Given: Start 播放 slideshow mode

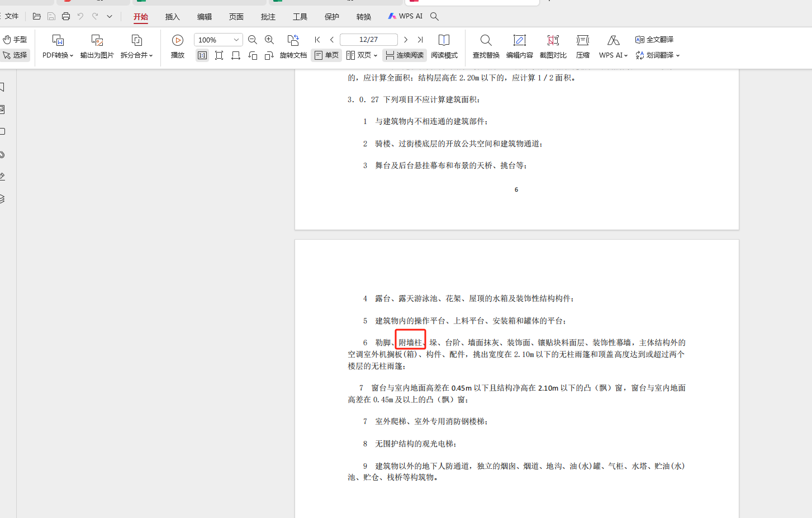Looking at the screenshot, I should (178, 46).
